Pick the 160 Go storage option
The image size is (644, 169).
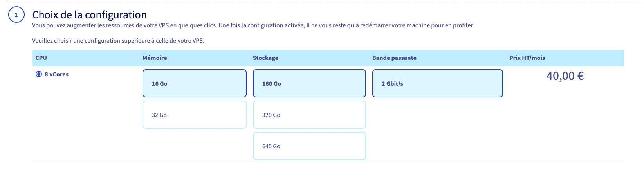(x=309, y=83)
